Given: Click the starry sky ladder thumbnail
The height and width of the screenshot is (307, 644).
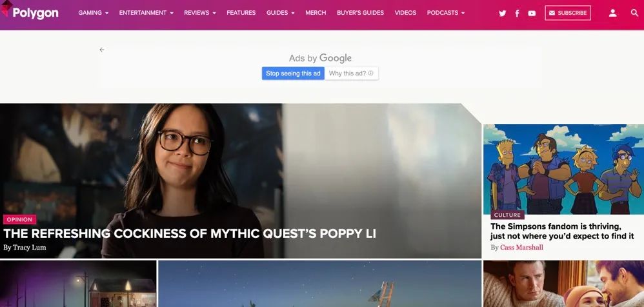Looking at the screenshot, I should [319, 284].
